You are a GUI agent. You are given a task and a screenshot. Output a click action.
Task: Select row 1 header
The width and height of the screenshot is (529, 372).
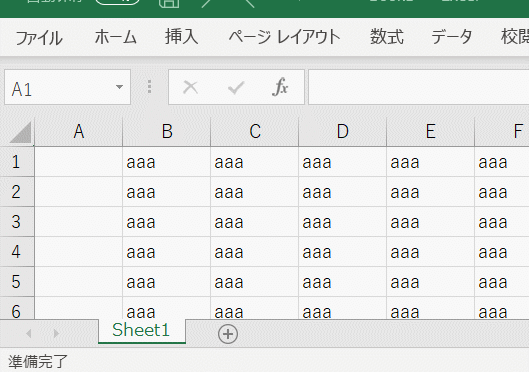pyautogui.click(x=17, y=162)
